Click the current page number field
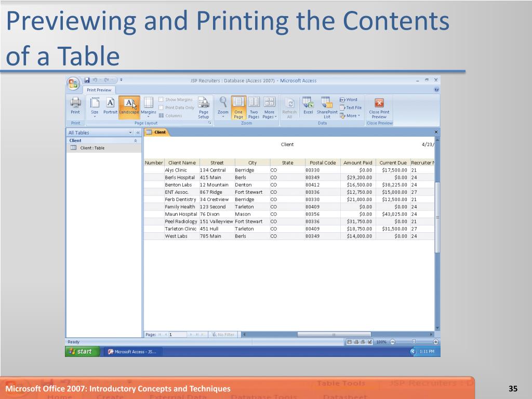The width and height of the screenshot is (532, 399). tap(177, 335)
